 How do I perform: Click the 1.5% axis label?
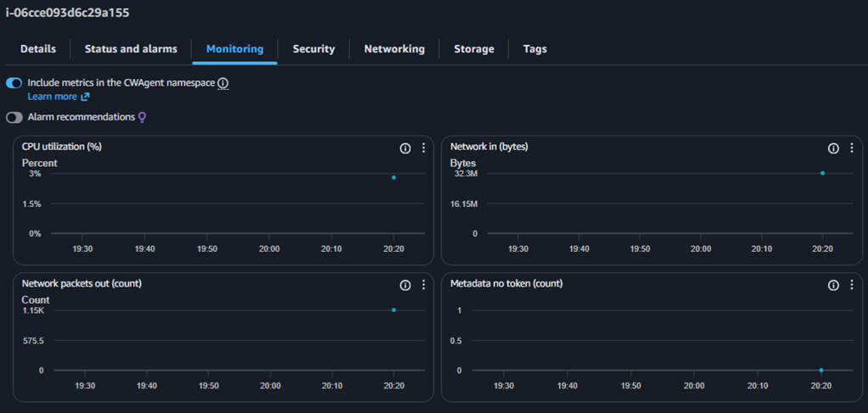click(31, 204)
